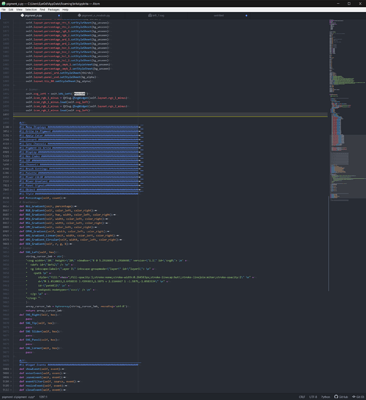Expand folded marker after def RGB_Gradient line
This screenshot has width=366, height=400.
[96, 211]
